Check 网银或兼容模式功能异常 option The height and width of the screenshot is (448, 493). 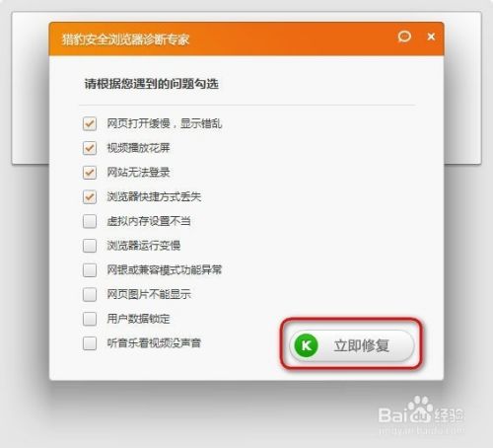[x=90, y=270]
